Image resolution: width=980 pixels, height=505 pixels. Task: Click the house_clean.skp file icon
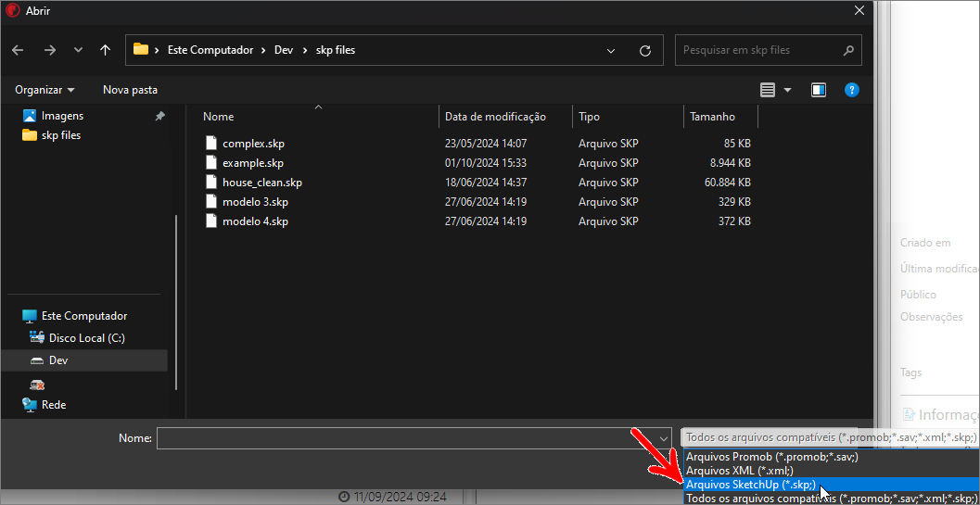point(212,183)
